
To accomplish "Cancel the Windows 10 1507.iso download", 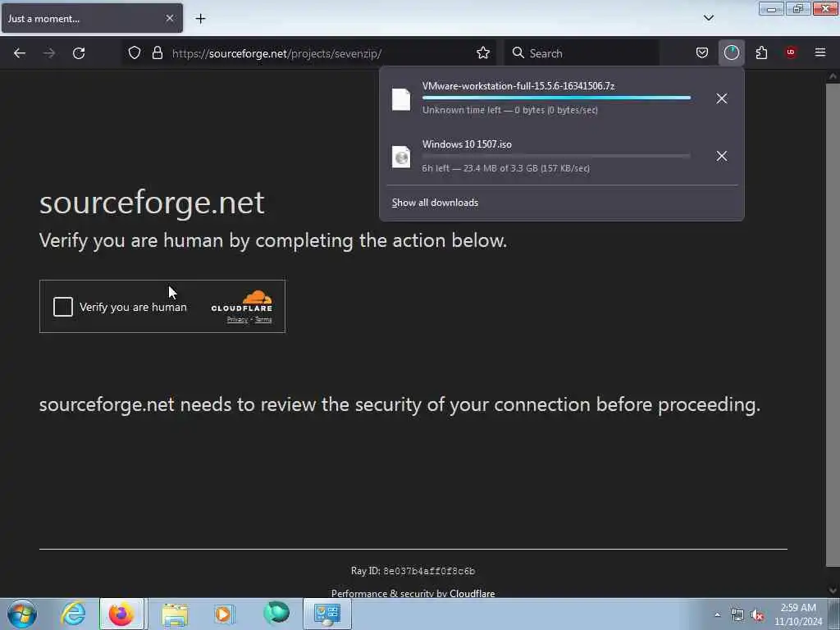I will (x=722, y=156).
